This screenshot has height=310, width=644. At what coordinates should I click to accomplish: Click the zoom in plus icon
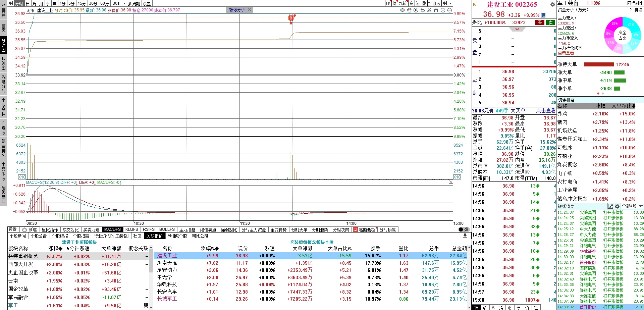tap(443, 10)
